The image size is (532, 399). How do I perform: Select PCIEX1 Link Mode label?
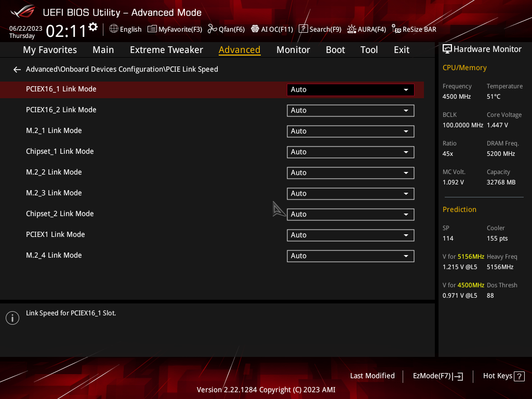coord(55,234)
